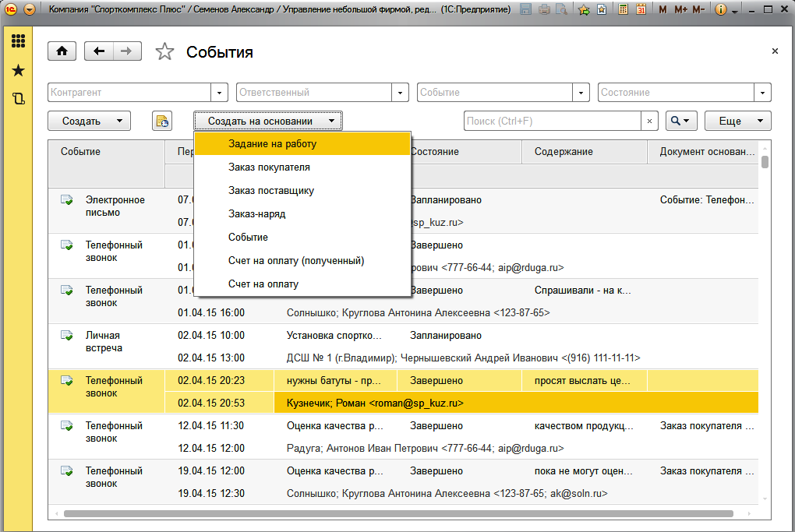Open the History scroll icon in sidebar
This screenshot has height=532, width=795.
tap(18, 99)
